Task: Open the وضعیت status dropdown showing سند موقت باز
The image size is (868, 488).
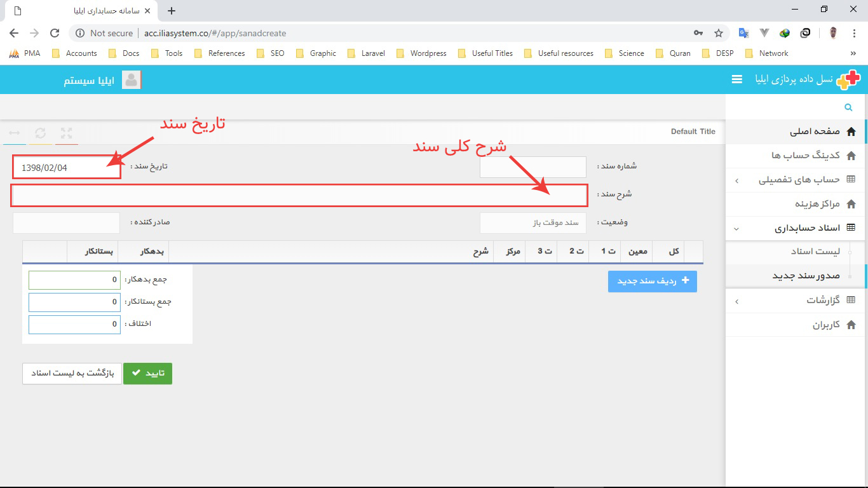Action: click(x=532, y=222)
